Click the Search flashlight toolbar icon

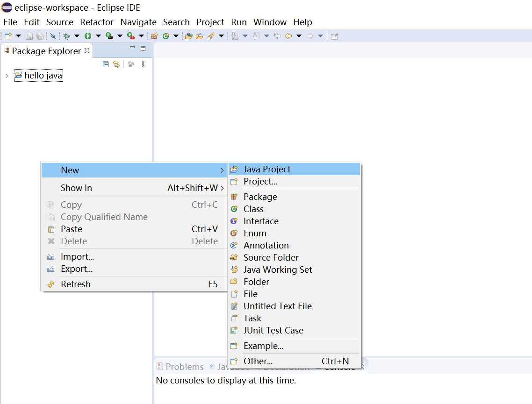coord(211,36)
